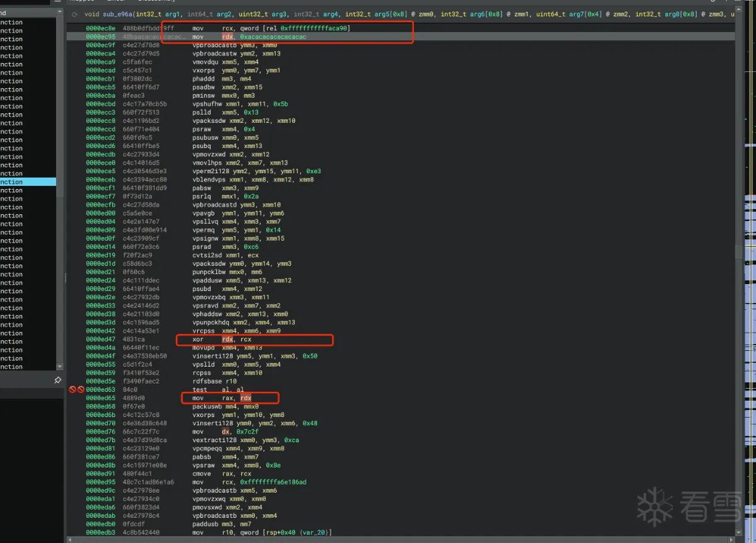Click the refresh analysis icon beside the function header
This screenshot has width=756, height=543.
75,14
